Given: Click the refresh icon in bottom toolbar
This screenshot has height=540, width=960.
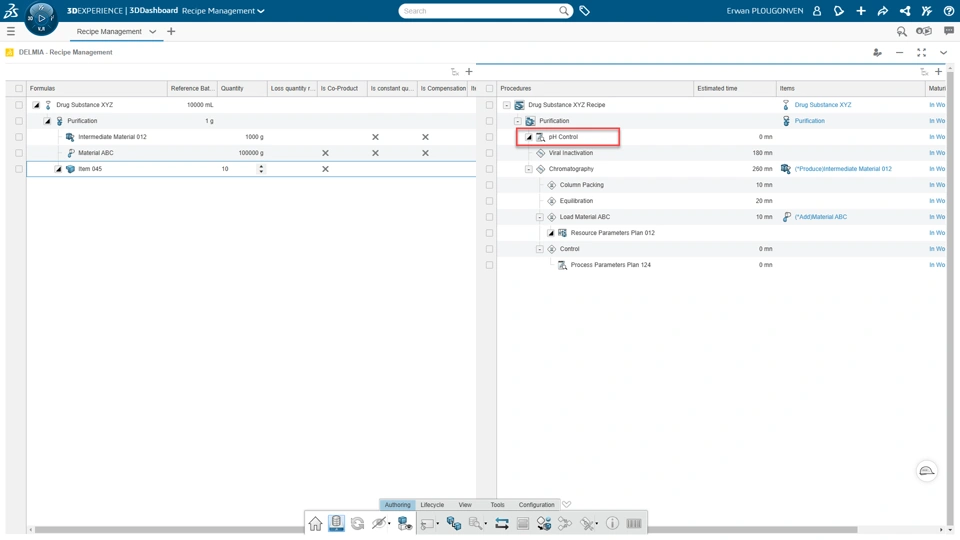Looking at the screenshot, I should [x=358, y=523].
